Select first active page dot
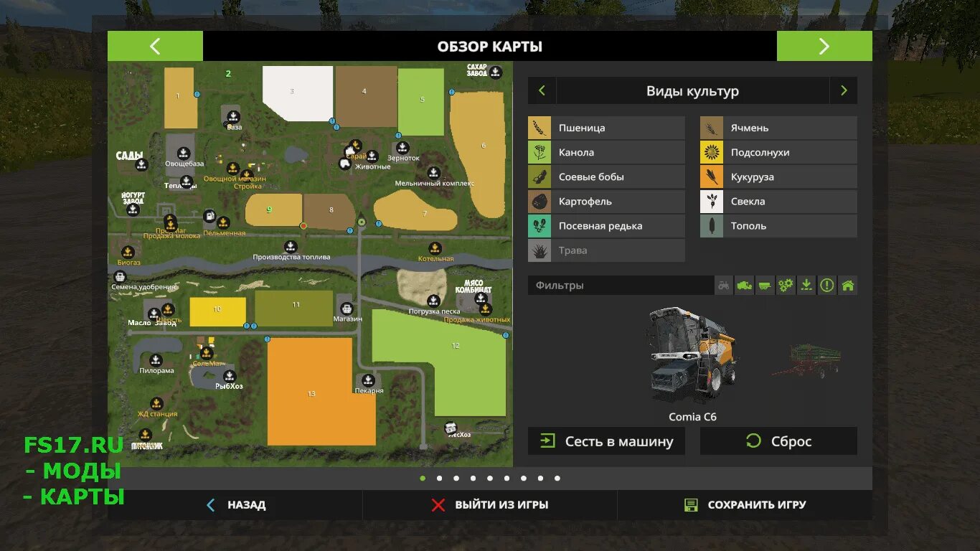980x551 pixels. (423, 478)
